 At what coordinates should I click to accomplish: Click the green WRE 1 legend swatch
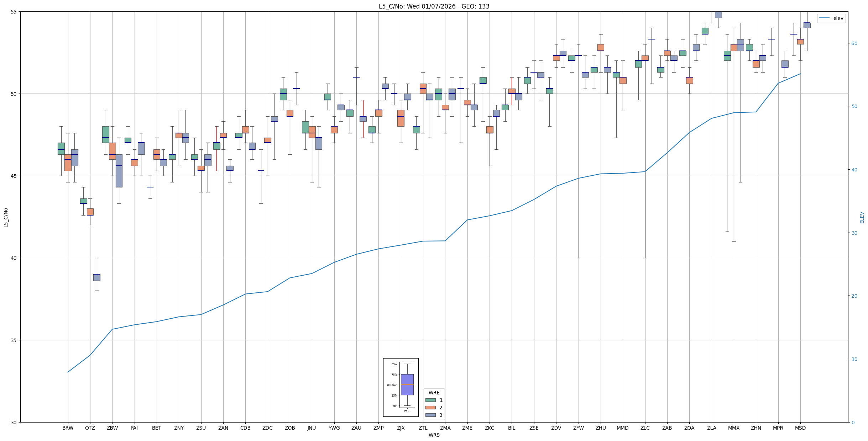click(430, 400)
